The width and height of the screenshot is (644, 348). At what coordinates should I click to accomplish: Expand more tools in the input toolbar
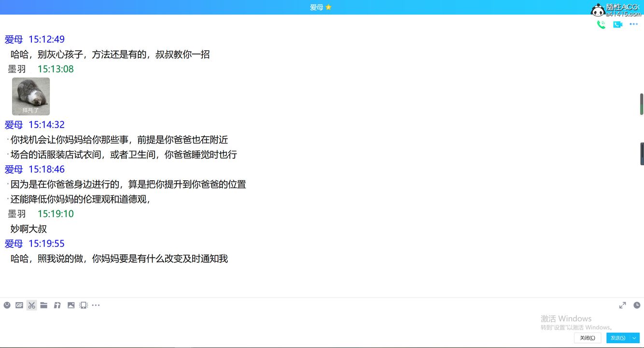[96, 305]
